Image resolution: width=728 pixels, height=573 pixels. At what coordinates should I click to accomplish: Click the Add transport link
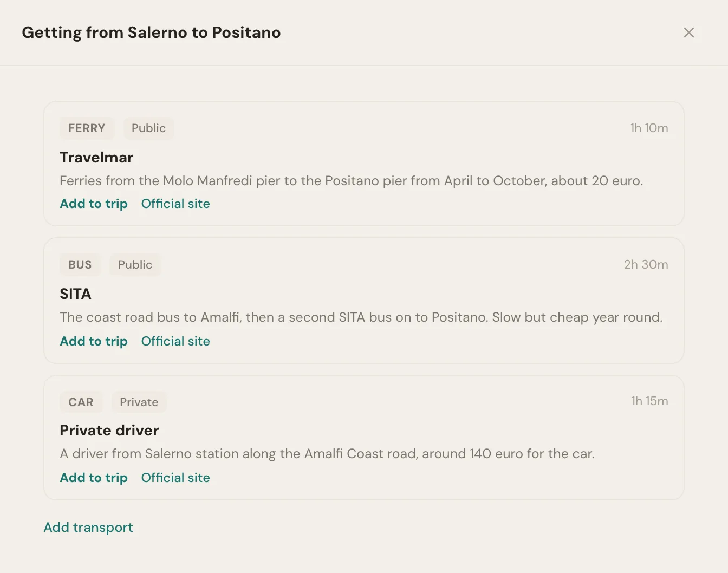88,528
